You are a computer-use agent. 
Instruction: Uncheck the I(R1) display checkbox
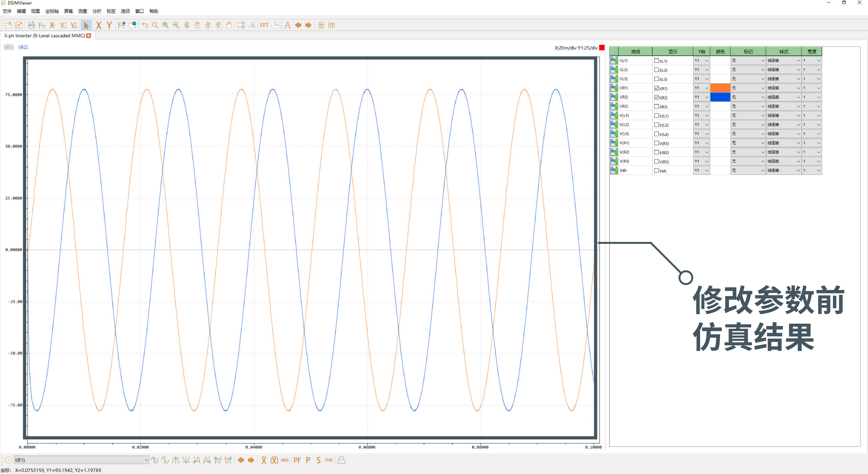click(656, 88)
